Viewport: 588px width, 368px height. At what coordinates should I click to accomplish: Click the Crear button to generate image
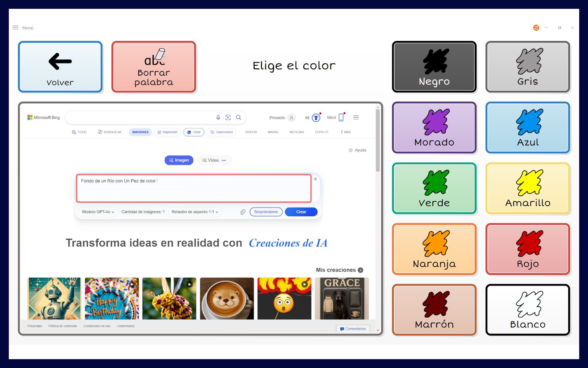(x=301, y=212)
